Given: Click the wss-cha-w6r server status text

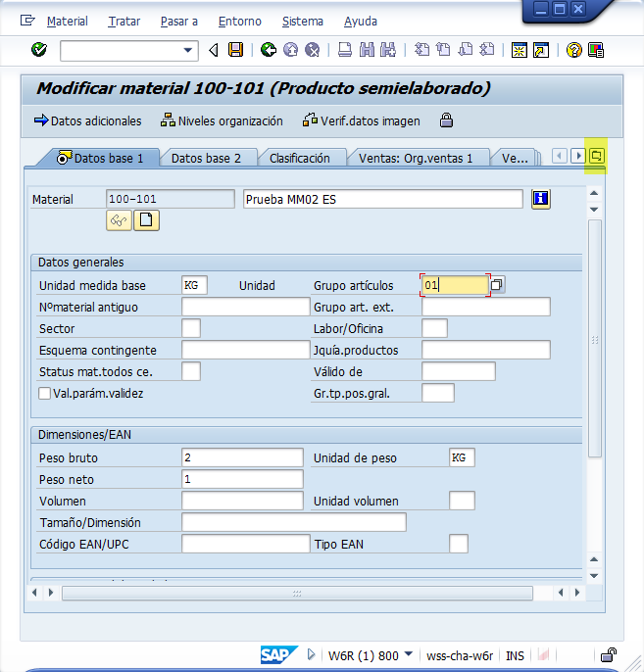Looking at the screenshot, I should tap(460, 655).
